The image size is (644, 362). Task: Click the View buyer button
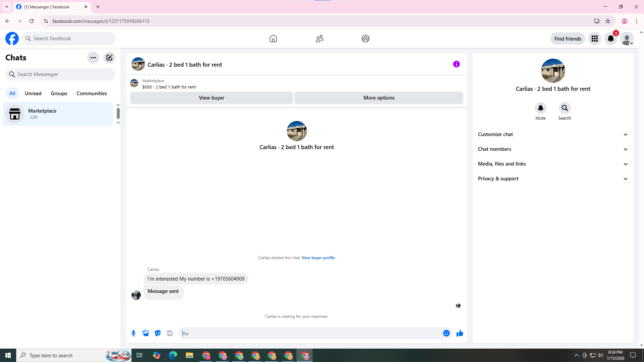pyautogui.click(x=211, y=98)
